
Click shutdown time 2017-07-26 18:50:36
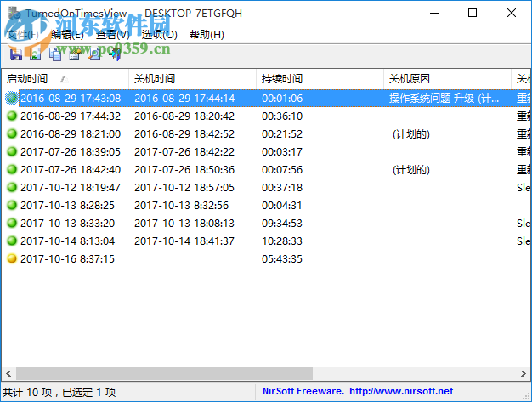[x=184, y=169]
